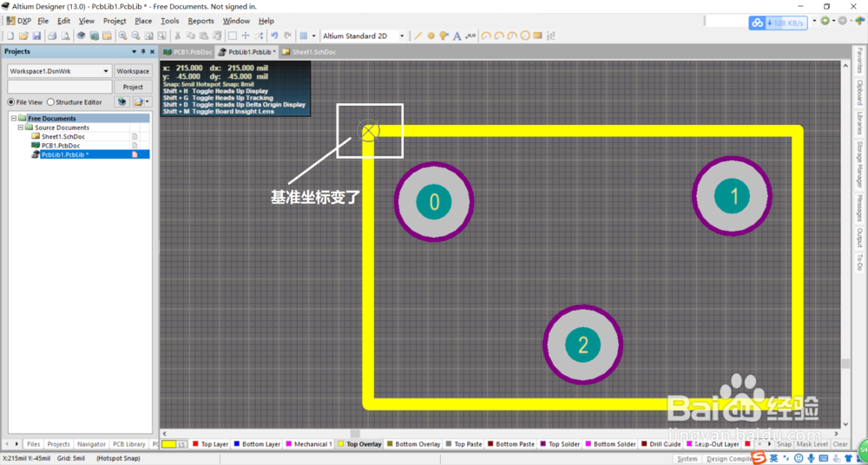Image resolution: width=868 pixels, height=465 pixels.
Task: Switch to the Sheet1.SchDoc document tab
Action: tap(309, 52)
